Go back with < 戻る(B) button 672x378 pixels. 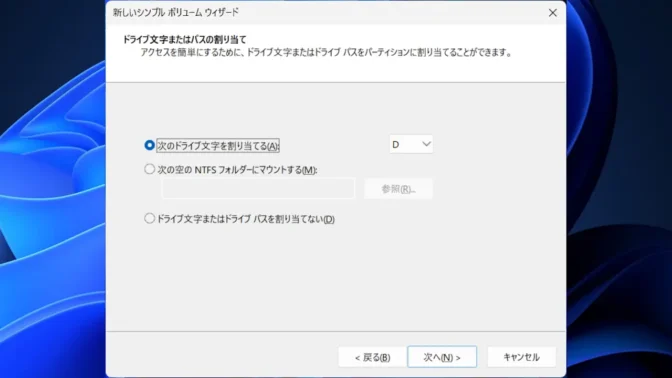coord(372,357)
